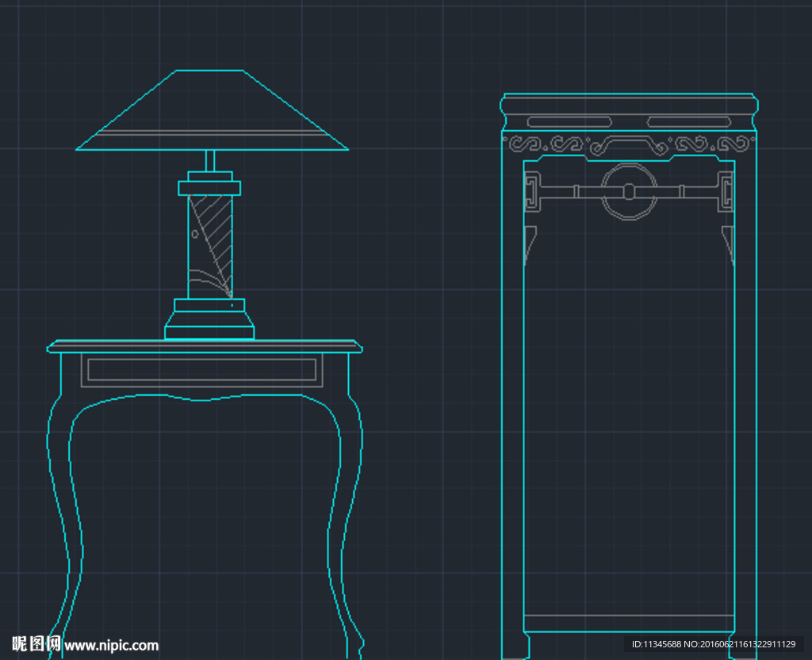The width and height of the screenshot is (812, 660).
Task: Click the ID number text at bottom right
Action: point(713,644)
